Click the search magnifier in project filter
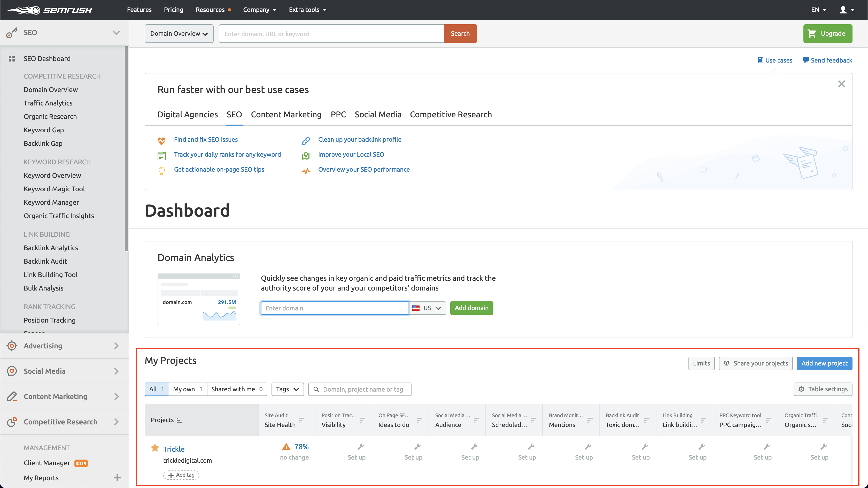This screenshot has width=868, height=488. click(x=316, y=389)
